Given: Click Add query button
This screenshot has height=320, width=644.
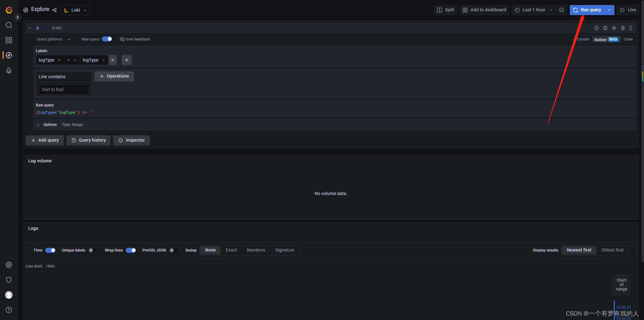Looking at the screenshot, I should click(45, 140).
